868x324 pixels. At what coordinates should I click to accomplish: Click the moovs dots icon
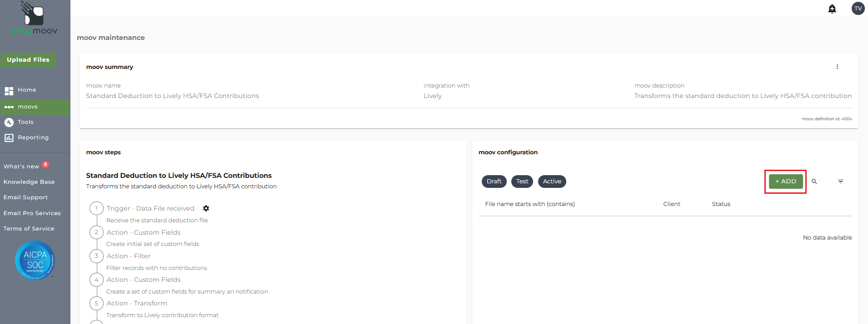9,107
